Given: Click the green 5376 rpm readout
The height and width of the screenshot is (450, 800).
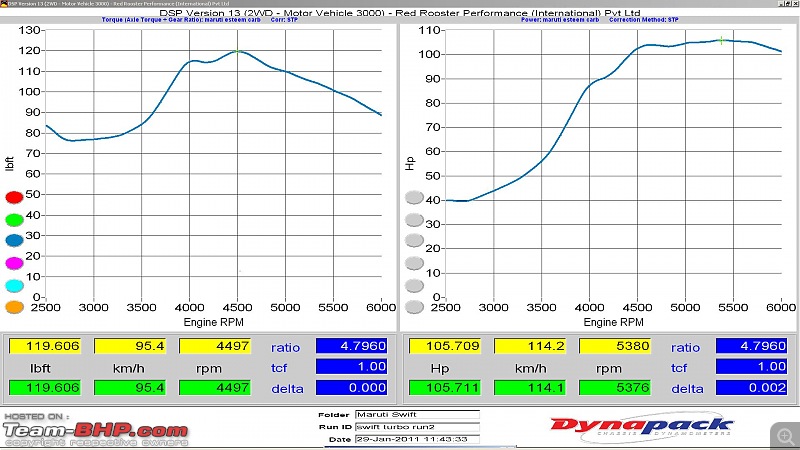Looking at the screenshot, I should [615, 388].
